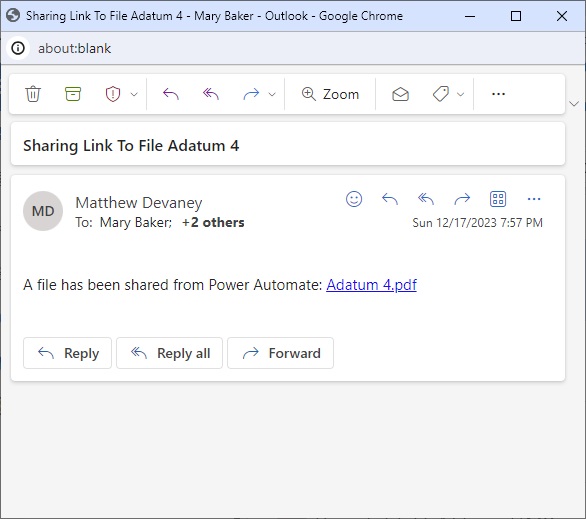
Task: Open toolbar more options ellipsis
Action: pos(498,94)
